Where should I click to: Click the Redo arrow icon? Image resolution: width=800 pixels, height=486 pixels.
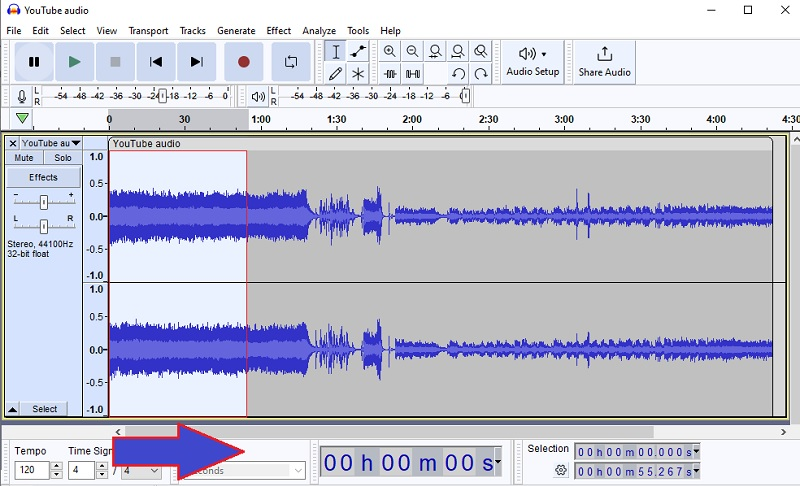pyautogui.click(x=480, y=74)
